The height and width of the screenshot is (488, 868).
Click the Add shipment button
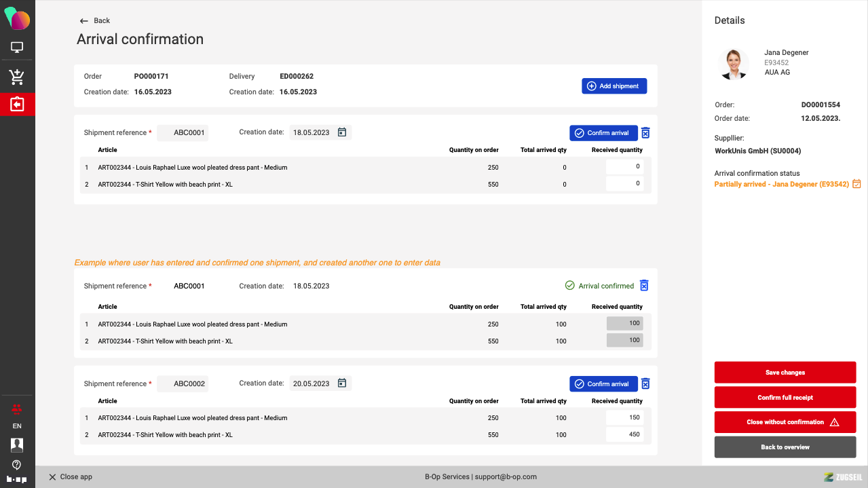click(x=614, y=86)
